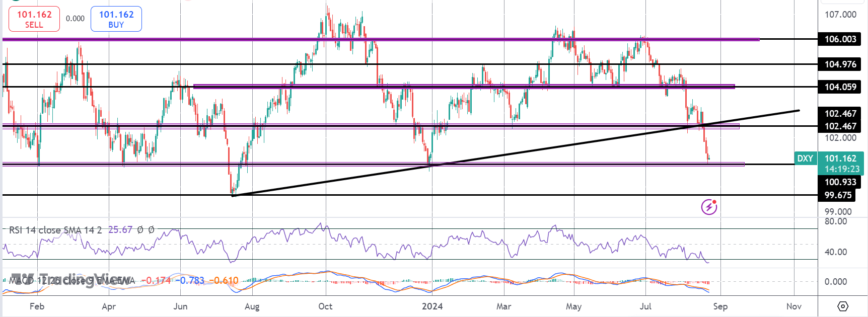The width and height of the screenshot is (868, 317).
Task: Click the Apr label on time axis
Action: (109, 306)
